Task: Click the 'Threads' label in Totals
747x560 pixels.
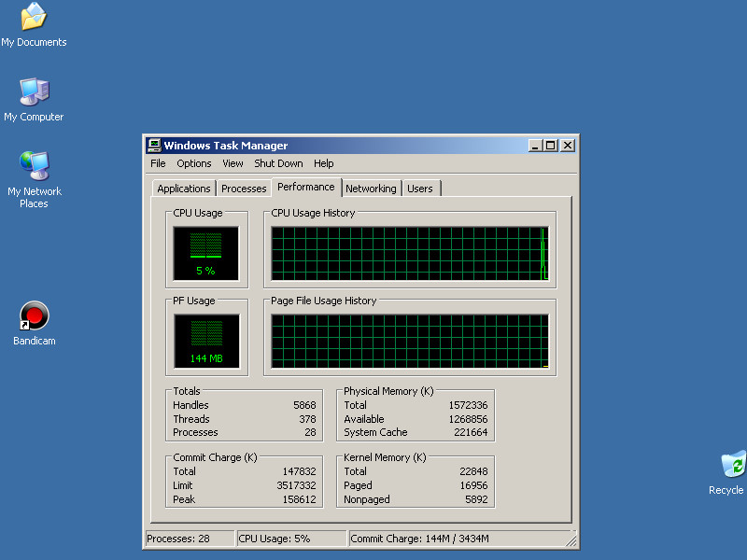Action: [191, 419]
